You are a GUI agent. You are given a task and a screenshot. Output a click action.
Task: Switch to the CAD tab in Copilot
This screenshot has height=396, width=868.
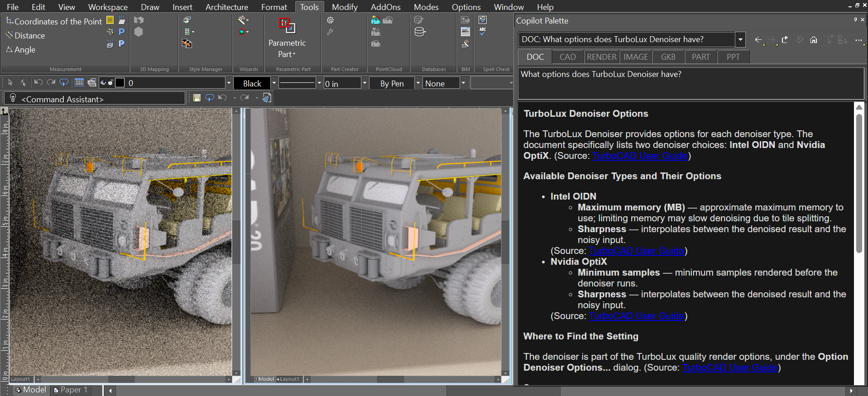coord(568,57)
